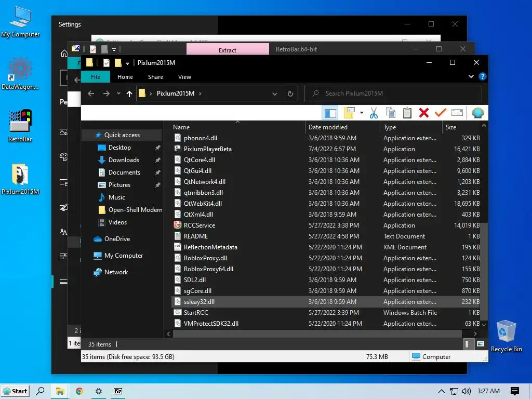Open Chrome from taskbar
The height and width of the screenshot is (399, 532).
point(79,391)
